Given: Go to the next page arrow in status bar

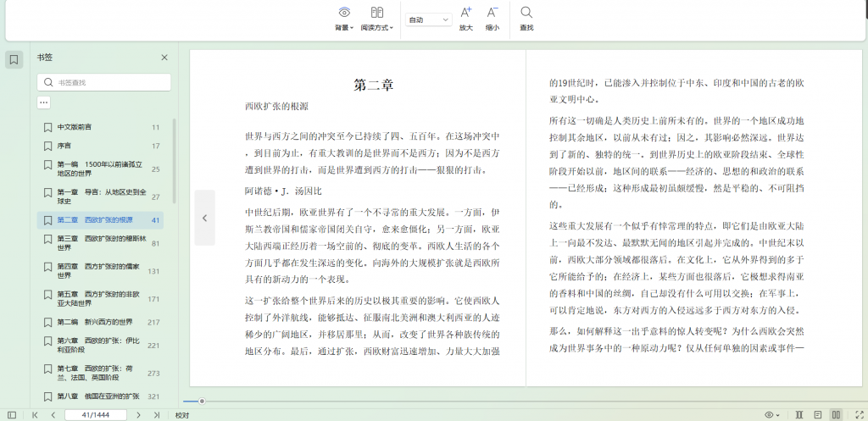Looking at the screenshot, I should click(x=140, y=415).
